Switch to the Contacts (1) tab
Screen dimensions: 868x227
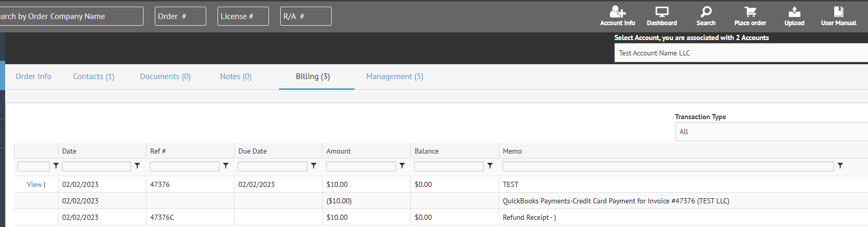pyautogui.click(x=94, y=77)
